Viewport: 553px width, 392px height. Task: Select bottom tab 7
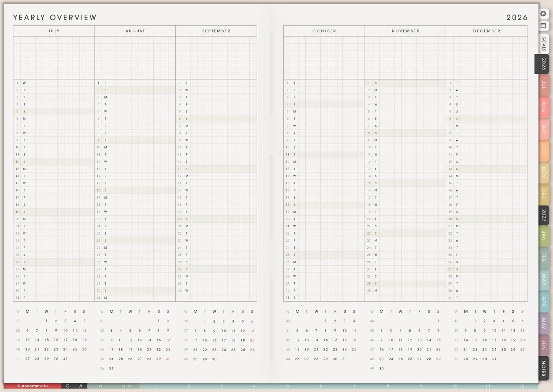354,386
